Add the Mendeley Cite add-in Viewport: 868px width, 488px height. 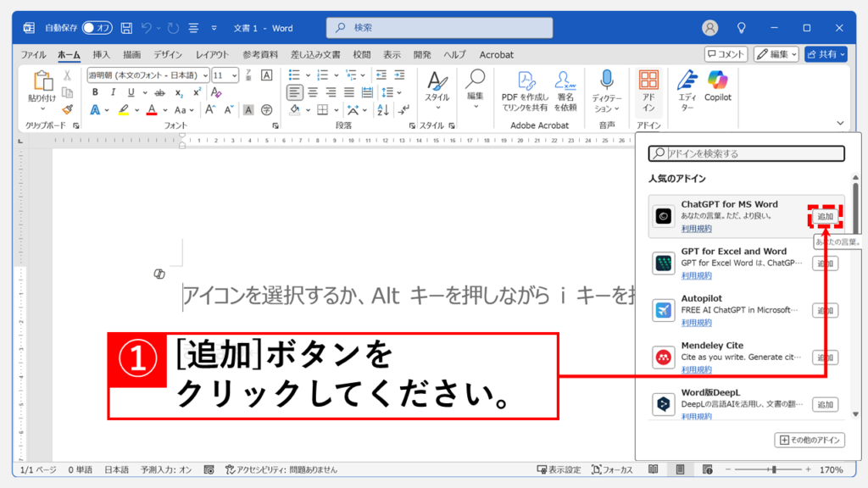tap(825, 358)
